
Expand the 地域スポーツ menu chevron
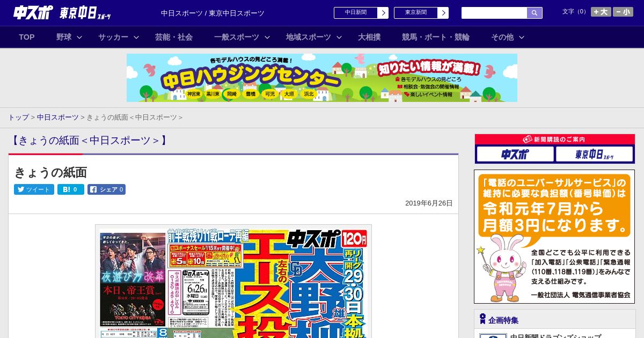tap(339, 38)
